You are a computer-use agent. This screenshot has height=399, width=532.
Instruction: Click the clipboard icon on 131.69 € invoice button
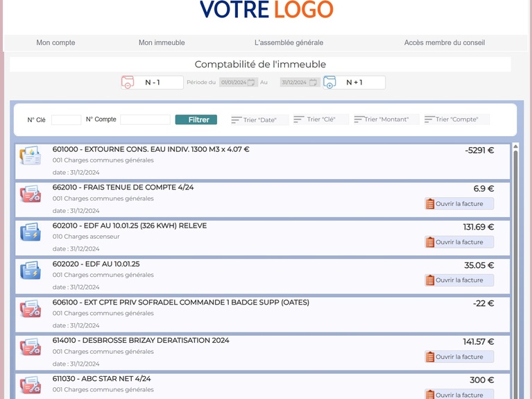(430, 242)
